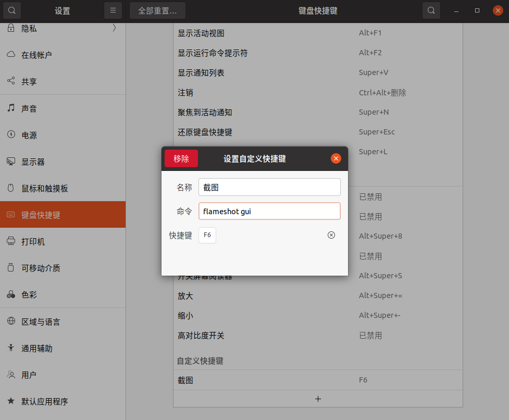The width and height of the screenshot is (509, 420).
Task: Open 声音 sound settings
Action: [x=29, y=108]
